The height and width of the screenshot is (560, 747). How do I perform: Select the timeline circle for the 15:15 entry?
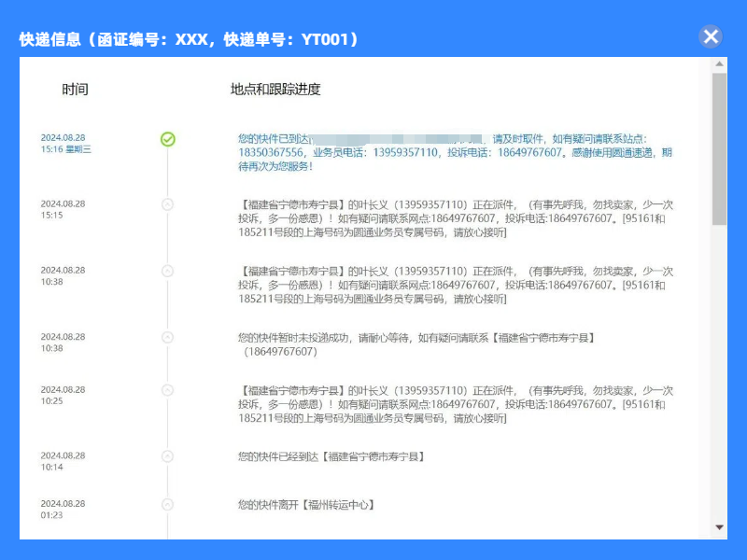pyautogui.click(x=167, y=204)
